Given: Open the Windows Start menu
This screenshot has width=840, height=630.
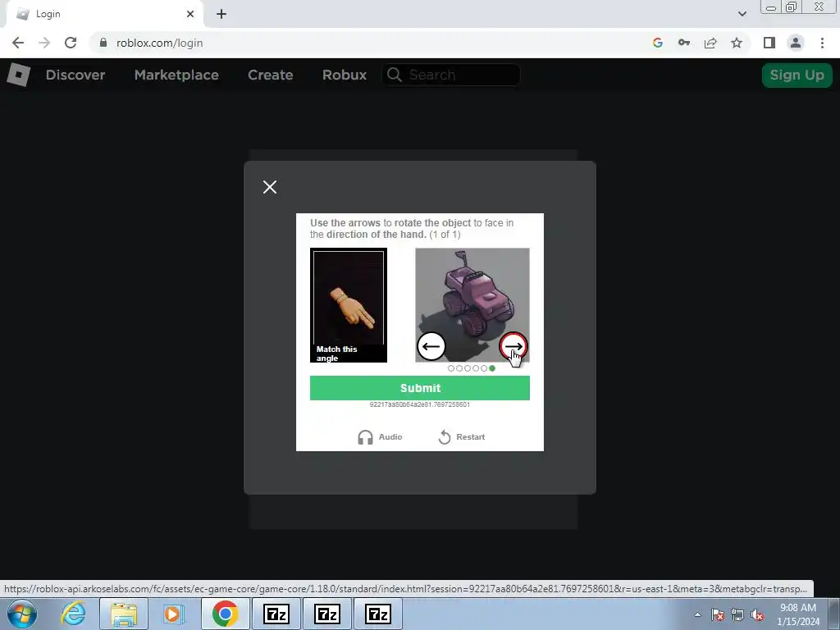Looking at the screenshot, I should tap(22, 614).
